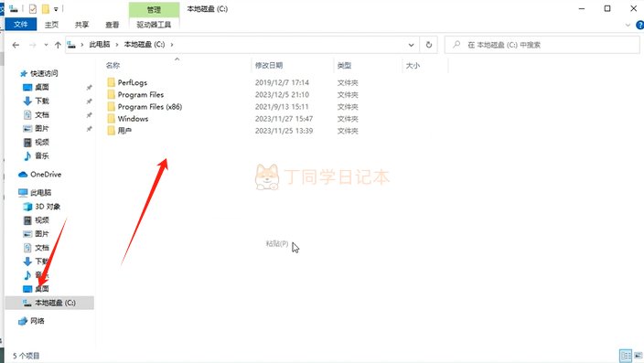Open the help question mark icon

click(x=639, y=25)
